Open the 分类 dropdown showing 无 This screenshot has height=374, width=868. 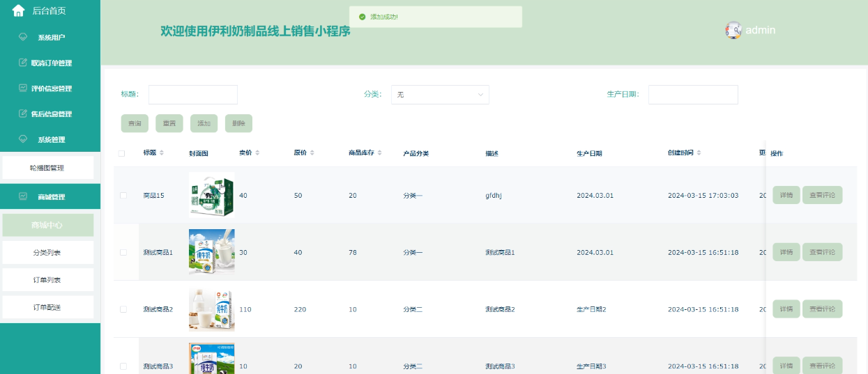click(440, 95)
